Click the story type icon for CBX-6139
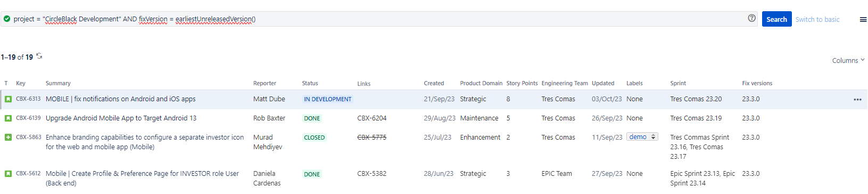The width and height of the screenshot is (868, 194). coord(8,118)
